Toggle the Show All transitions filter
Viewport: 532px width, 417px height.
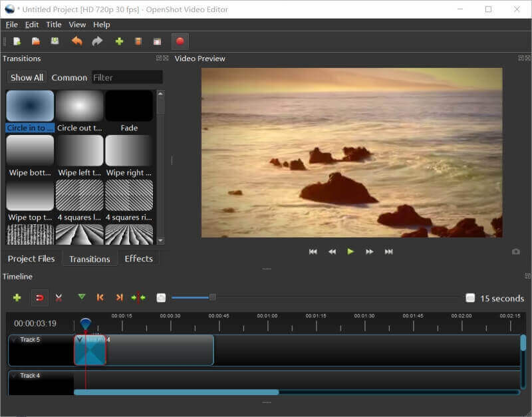point(27,78)
